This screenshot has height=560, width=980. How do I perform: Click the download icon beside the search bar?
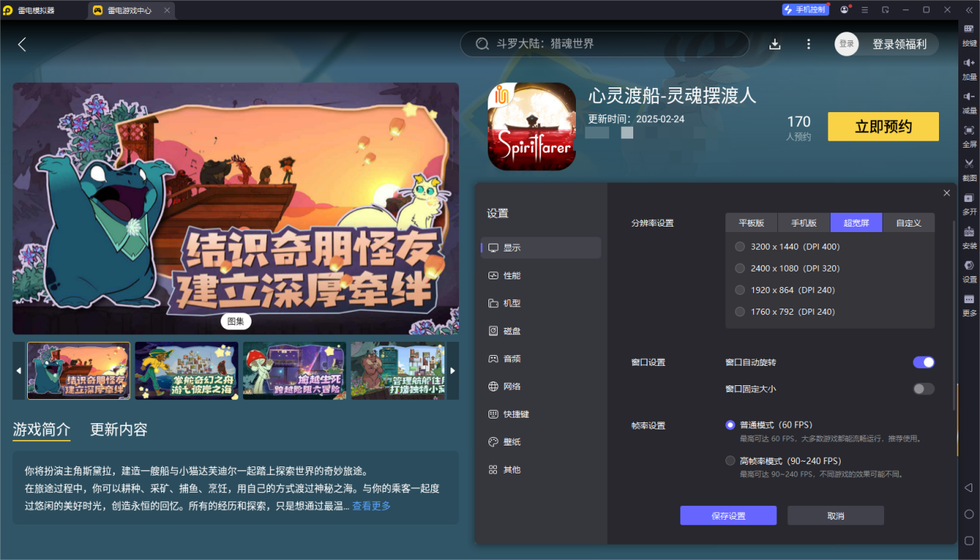click(775, 44)
